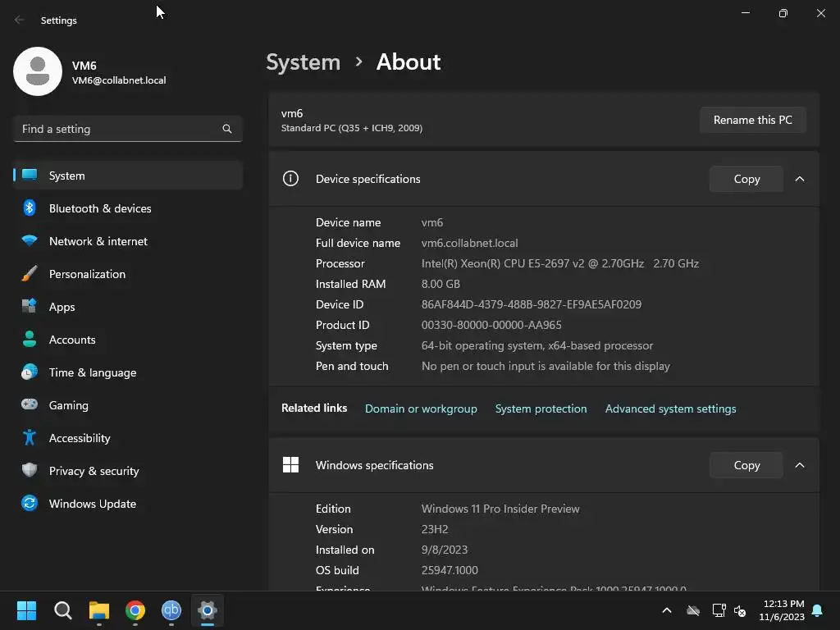The height and width of the screenshot is (630, 840).
Task: Click the Version value 23H2
Action: [435, 529]
